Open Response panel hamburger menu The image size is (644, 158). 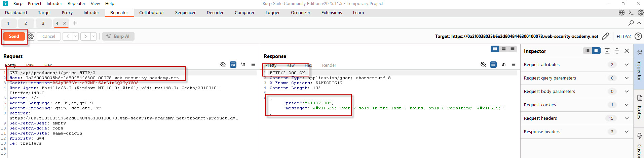point(514,64)
